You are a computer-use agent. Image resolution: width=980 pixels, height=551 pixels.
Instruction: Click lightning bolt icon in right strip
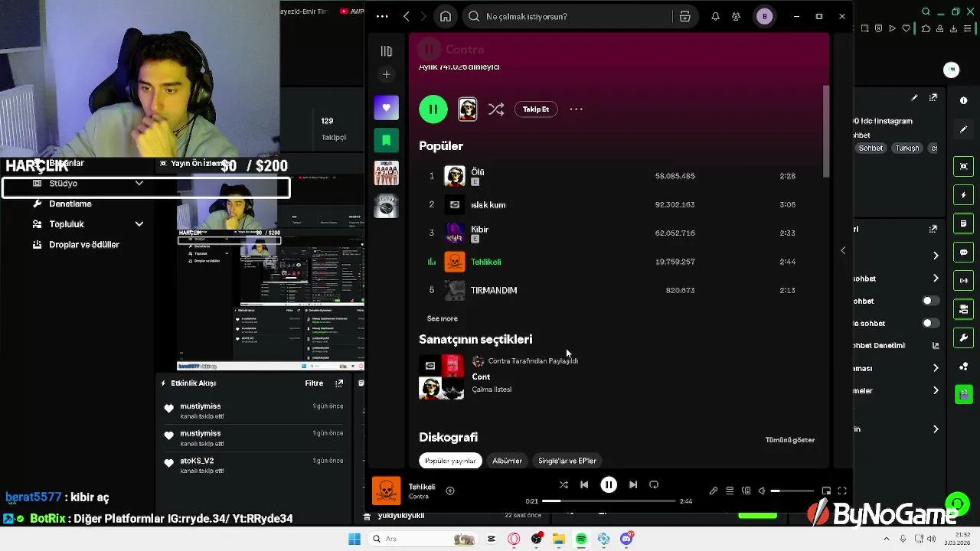coord(964,195)
